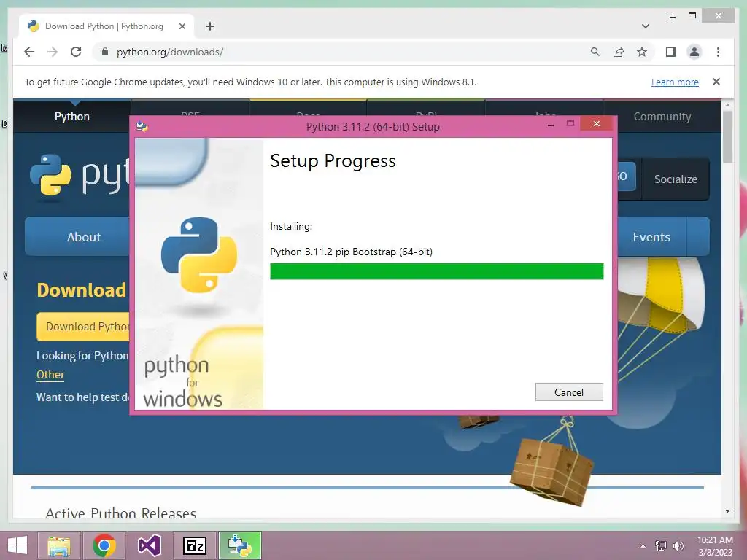The height and width of the screenshot is (560, 747).
Task: Click Learn more in update notice
Action: (675, 82)
